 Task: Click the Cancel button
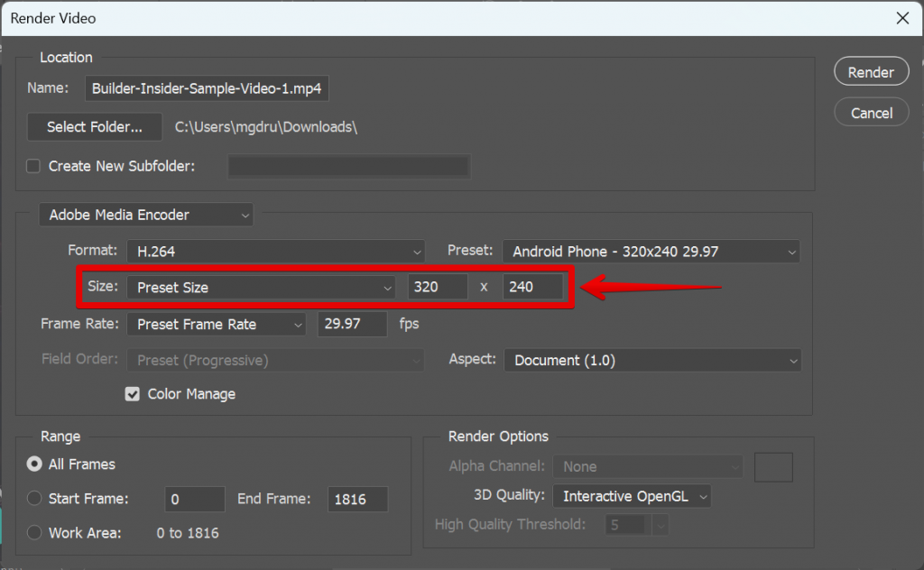[x=871, y=113]
